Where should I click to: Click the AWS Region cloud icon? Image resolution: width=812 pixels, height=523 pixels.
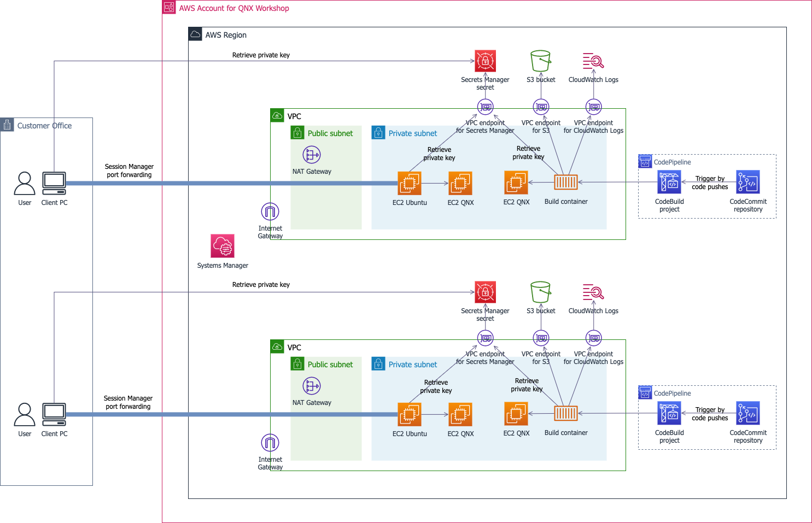pyautogui.click(x=195, y=34)
